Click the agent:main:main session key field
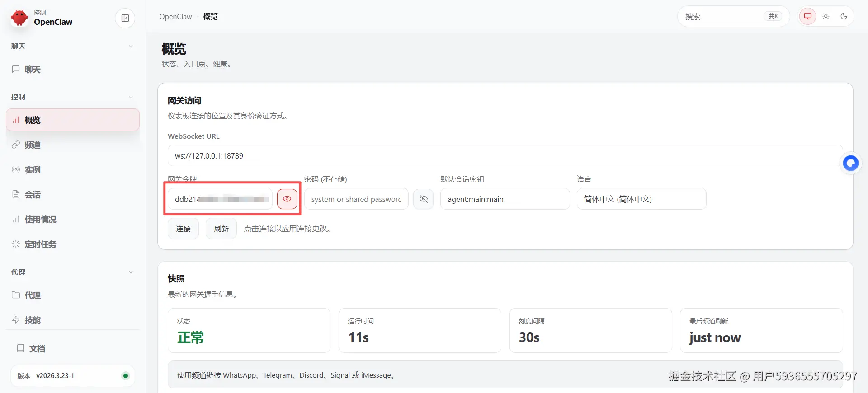 coord(505,199)
